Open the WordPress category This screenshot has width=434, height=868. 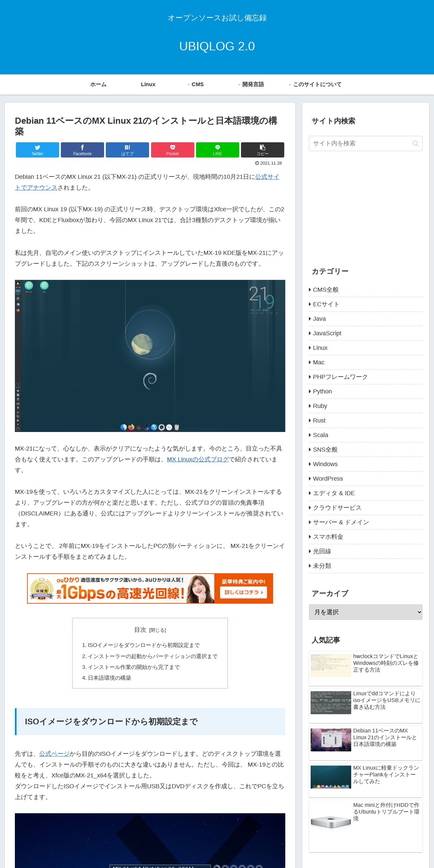tap(366, 479)
